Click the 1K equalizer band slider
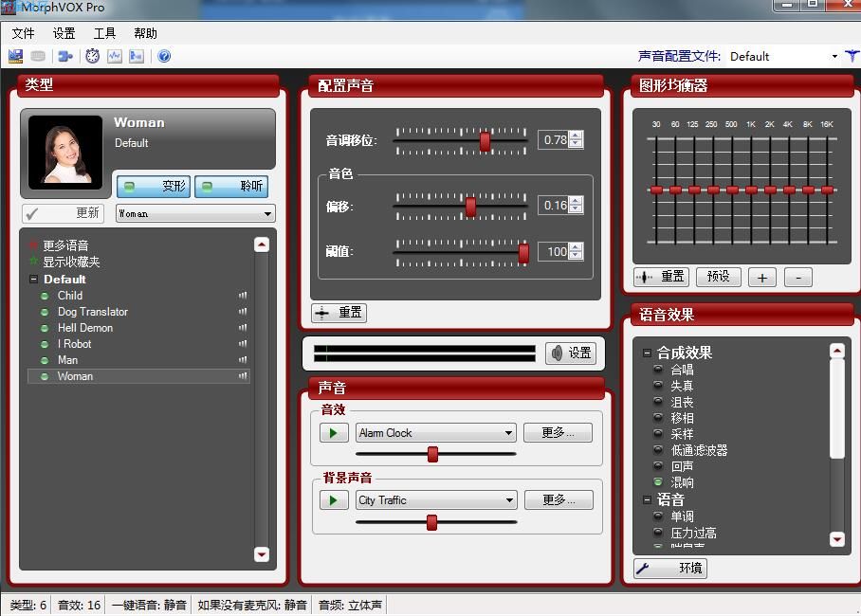861x616 pixels. pos(751,190)
